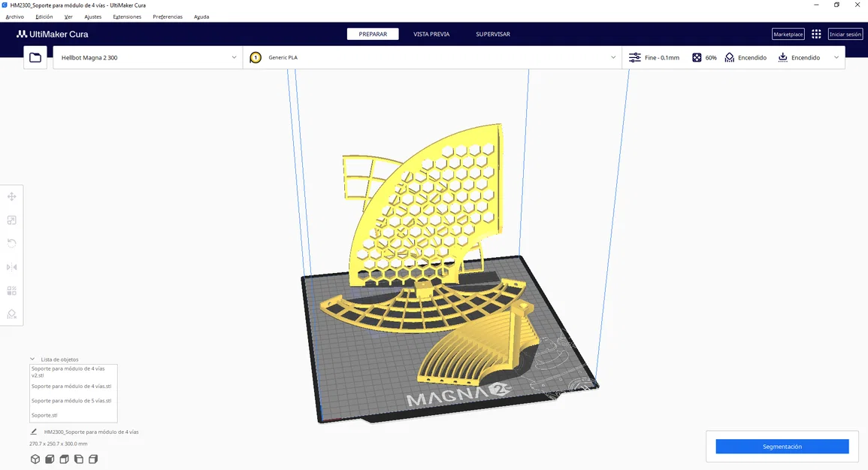
Task: Collapse the Lista de objetos list
Action: (x=32, y=359)
